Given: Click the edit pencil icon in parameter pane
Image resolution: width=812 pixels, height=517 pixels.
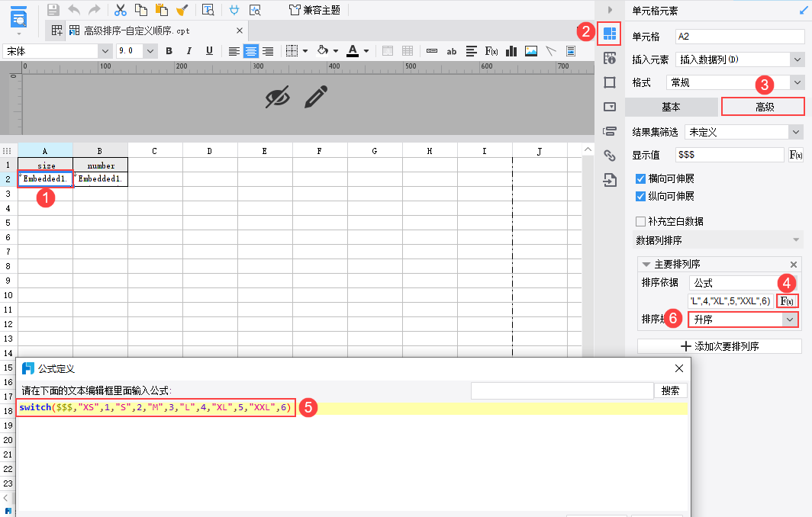Looking at the screenshot, I should tap(316, 97).
